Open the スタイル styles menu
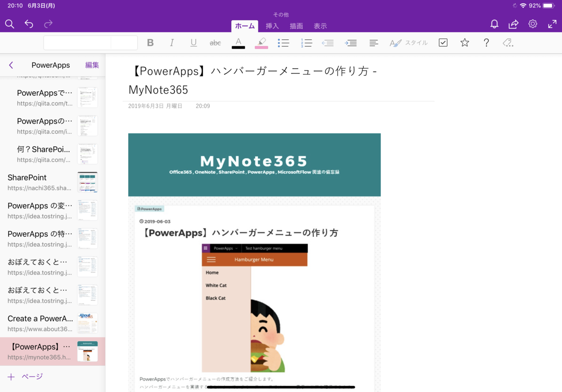 coord(408,43)
